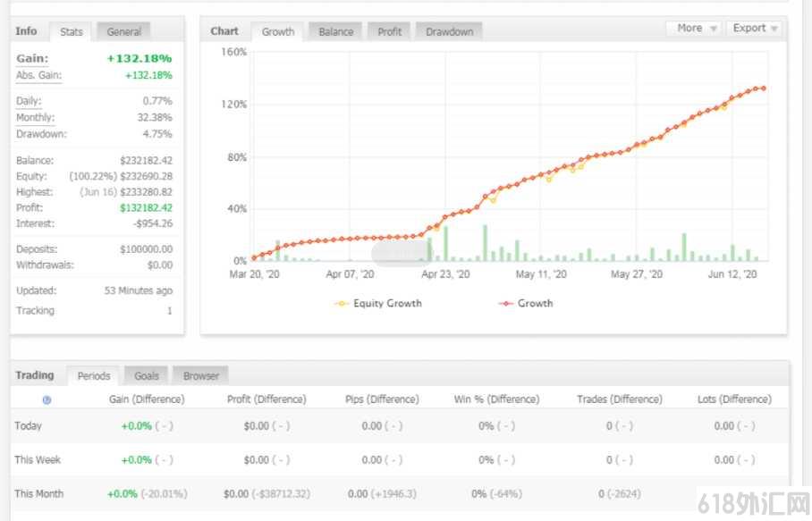Image resolution: width=812 pixels, height=521 pixels.
Task: Click the last growth data point on chart
Action: (x=764, y=88)
